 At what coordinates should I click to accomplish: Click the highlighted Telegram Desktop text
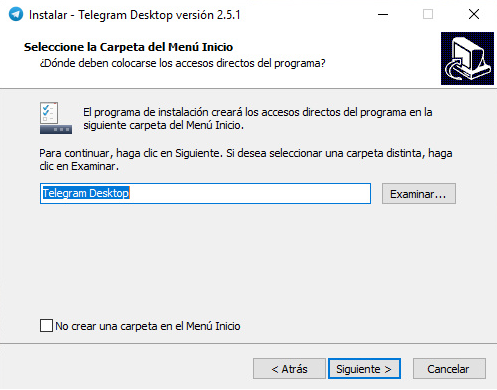(86, 193)
